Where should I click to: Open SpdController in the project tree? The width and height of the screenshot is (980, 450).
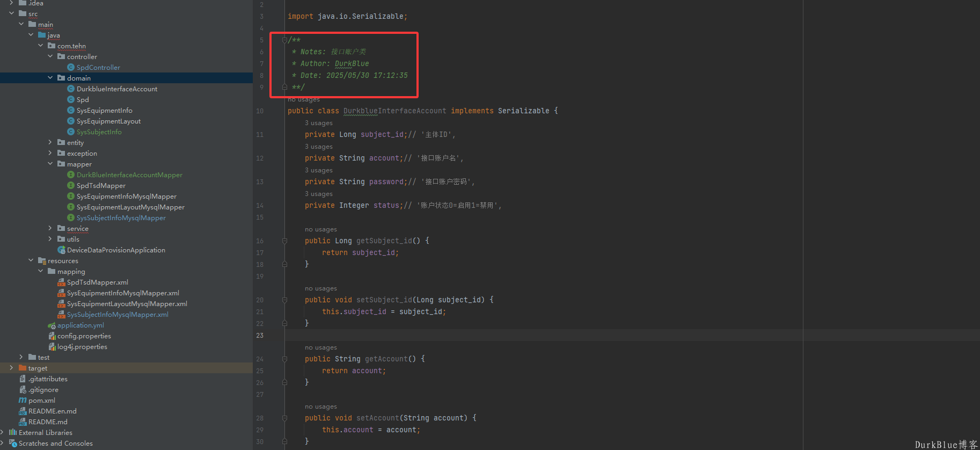[x=98, y=67]
